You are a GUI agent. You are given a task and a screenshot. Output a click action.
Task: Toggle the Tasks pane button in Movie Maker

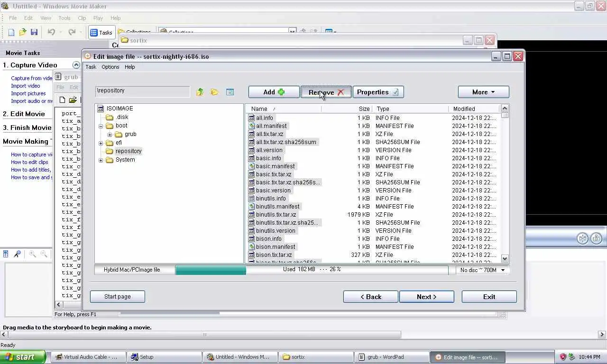[x=101, y=32]
